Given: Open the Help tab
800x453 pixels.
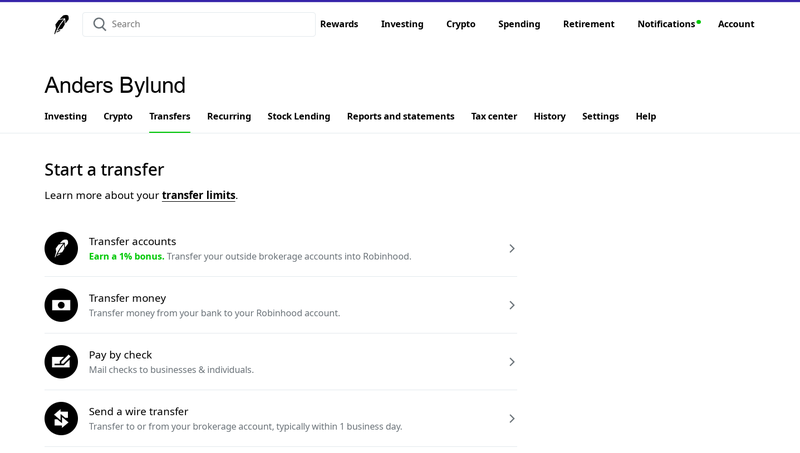Looking at the screenshot, I should (645, 116).
